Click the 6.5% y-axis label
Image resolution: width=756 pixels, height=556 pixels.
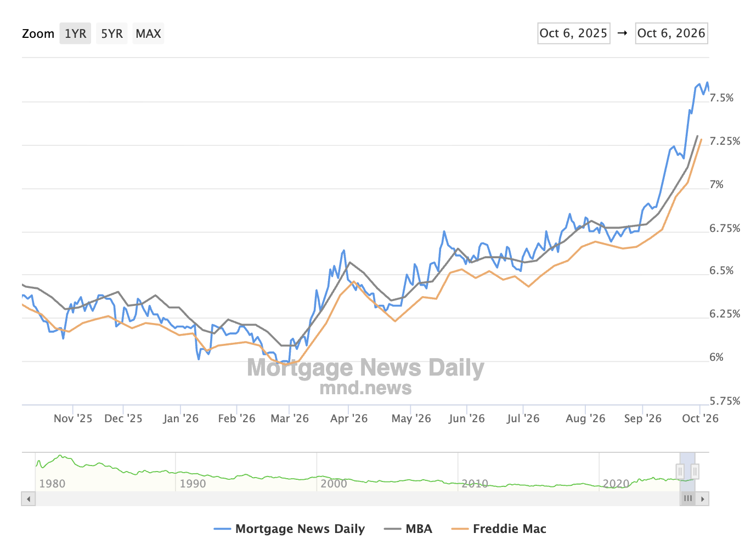pyautogui.click(x=721, y=270)
